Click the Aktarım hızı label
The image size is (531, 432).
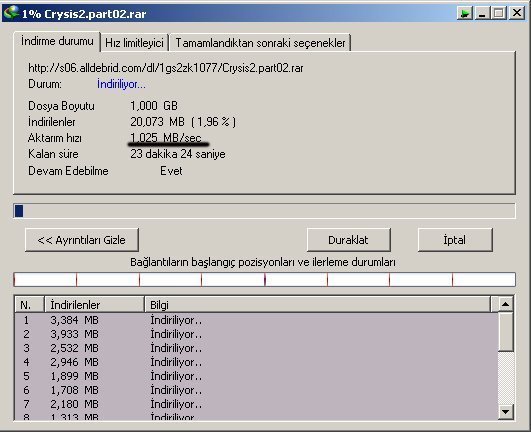55,138
